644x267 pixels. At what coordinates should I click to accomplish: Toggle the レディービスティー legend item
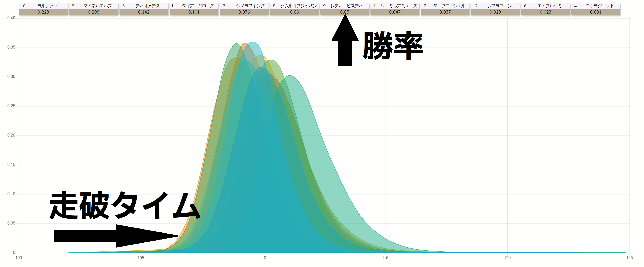(345, 9)
